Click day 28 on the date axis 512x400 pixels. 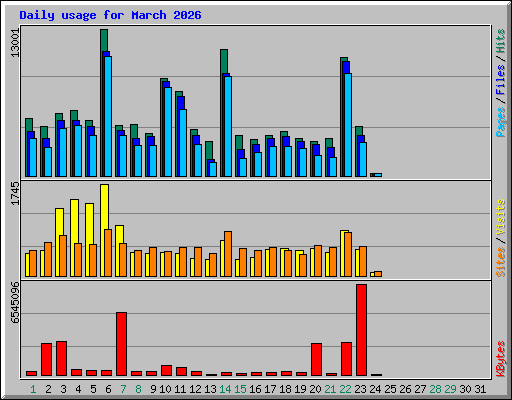(435, 389)
